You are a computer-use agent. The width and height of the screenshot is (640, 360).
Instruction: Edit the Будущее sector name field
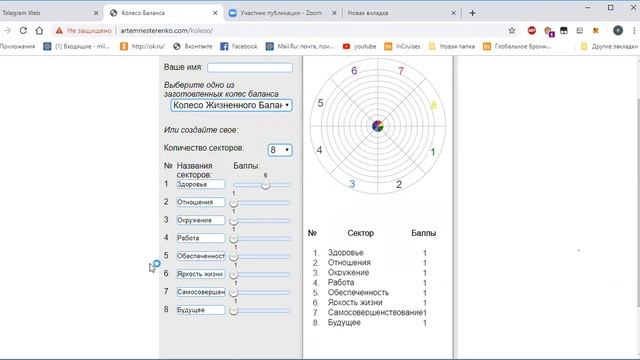(x=200, y=310)
